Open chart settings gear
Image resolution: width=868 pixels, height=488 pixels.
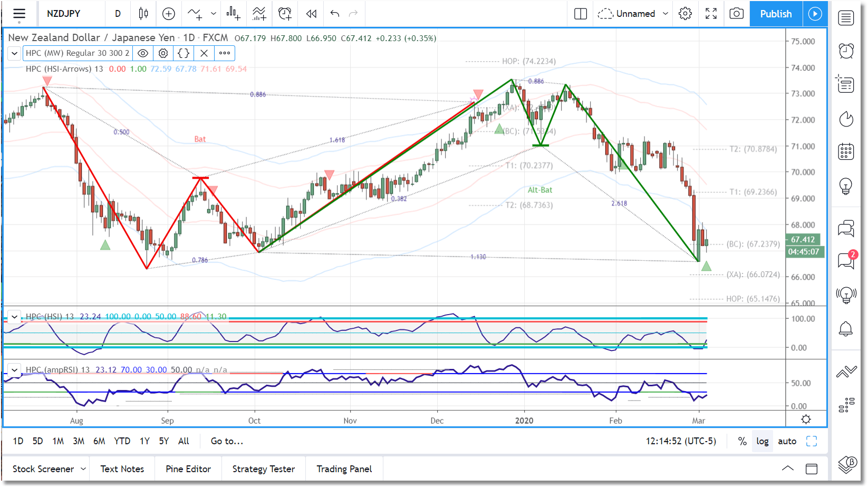(x=686, y=14)
